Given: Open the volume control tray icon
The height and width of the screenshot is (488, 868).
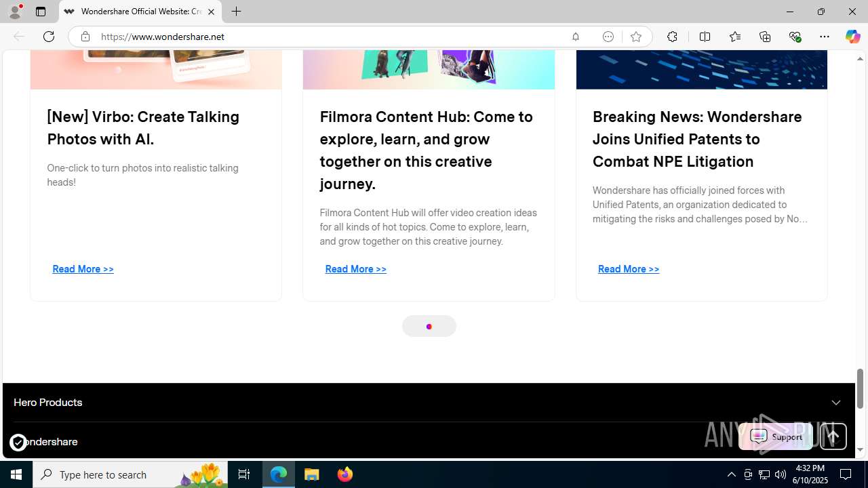Looking at the screenshot, I should click(x=781, y=474).
